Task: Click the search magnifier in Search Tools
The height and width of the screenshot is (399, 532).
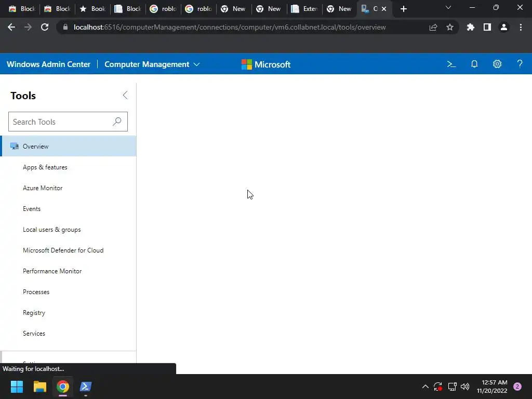Action: click(x=117, y=122)
